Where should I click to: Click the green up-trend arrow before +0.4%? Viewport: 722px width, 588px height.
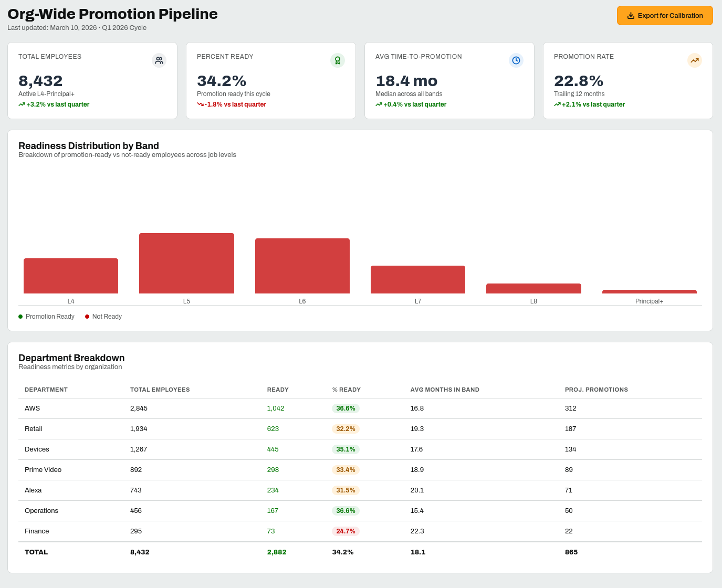(379, 104)
